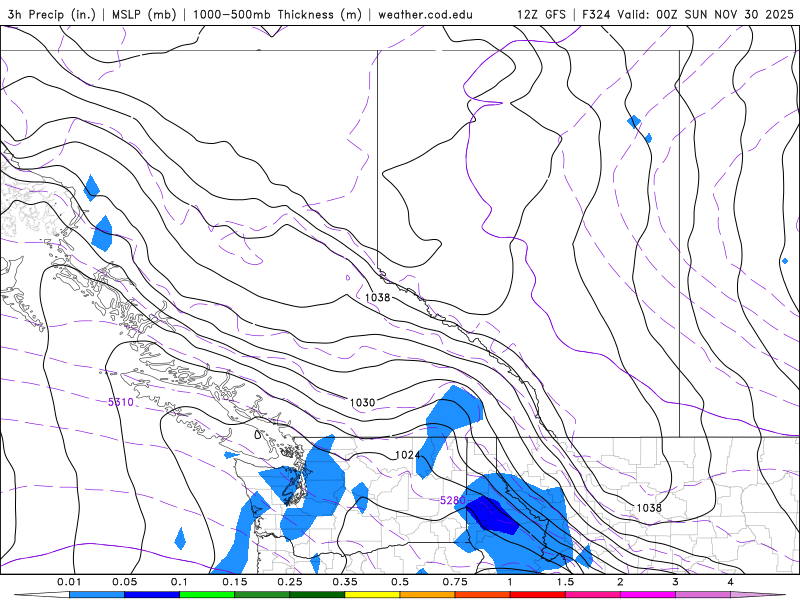
Task: Click the 1.5 legend value
Action: (x=565, y=582)
